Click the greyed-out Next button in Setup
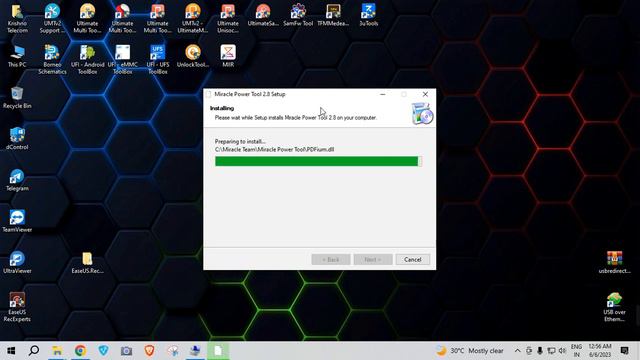The width and height of the screenshot is (640, 360). click(373, 260)
